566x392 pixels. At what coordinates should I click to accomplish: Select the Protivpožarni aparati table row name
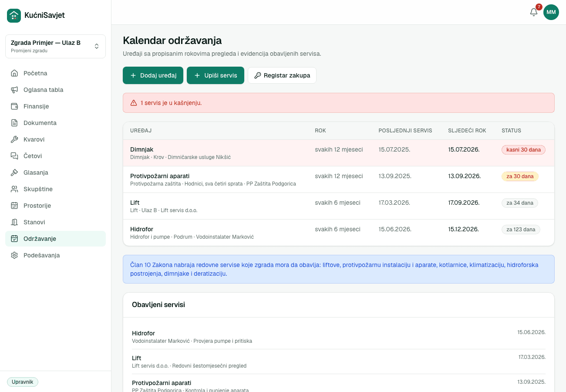160,176
